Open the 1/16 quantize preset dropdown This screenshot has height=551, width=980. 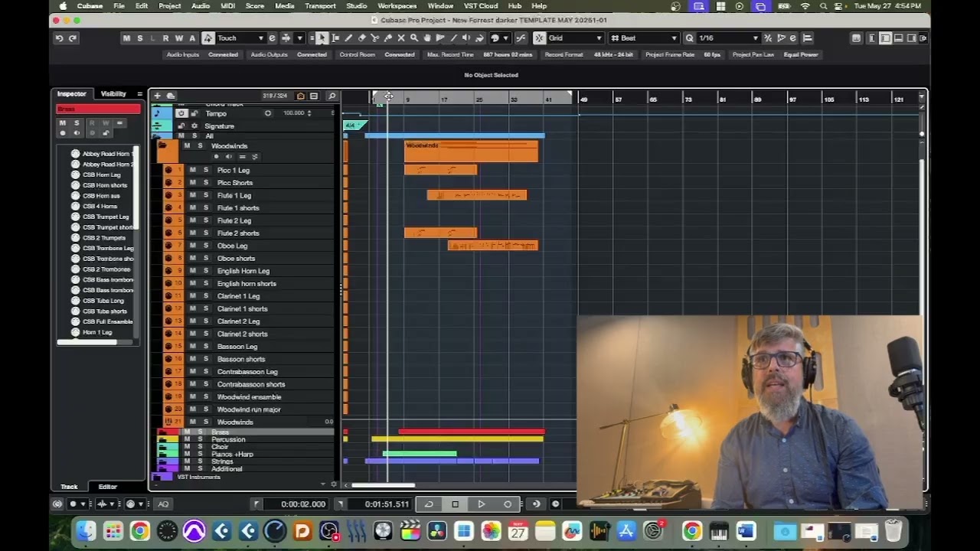728,38
